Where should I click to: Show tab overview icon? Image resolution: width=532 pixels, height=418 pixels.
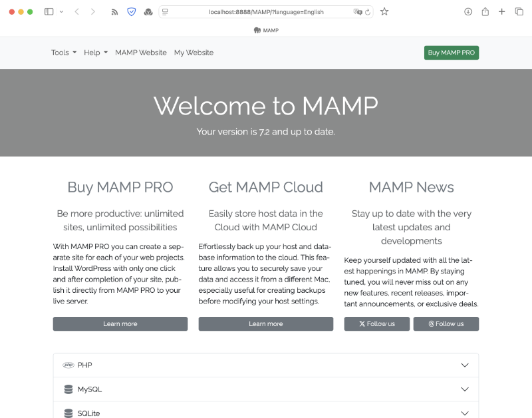[x=519, y=12]
